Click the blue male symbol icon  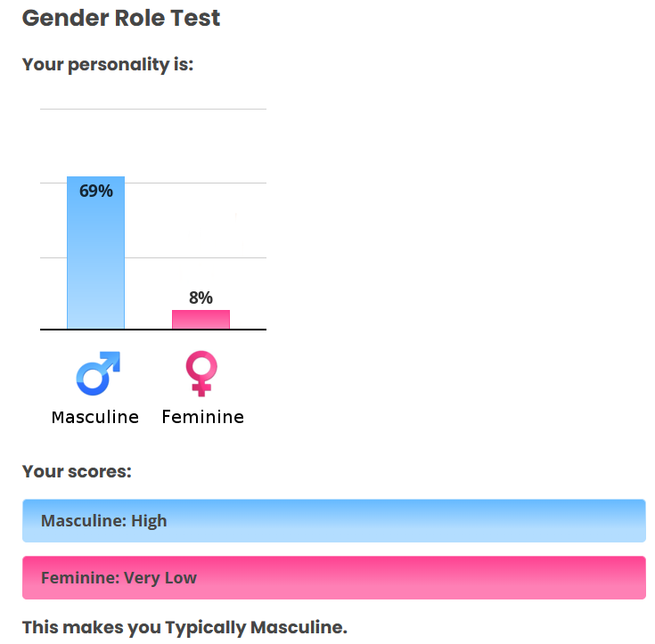(97, 373)
